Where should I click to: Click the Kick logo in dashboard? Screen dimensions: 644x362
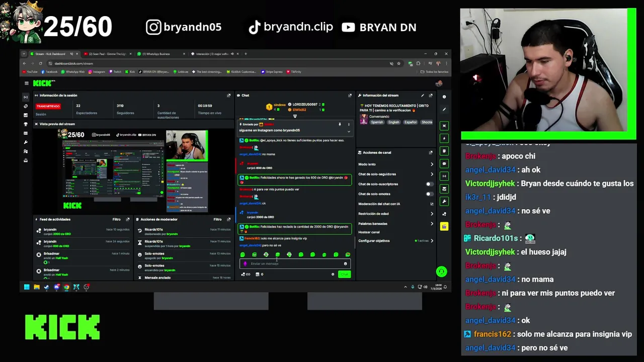44,83
